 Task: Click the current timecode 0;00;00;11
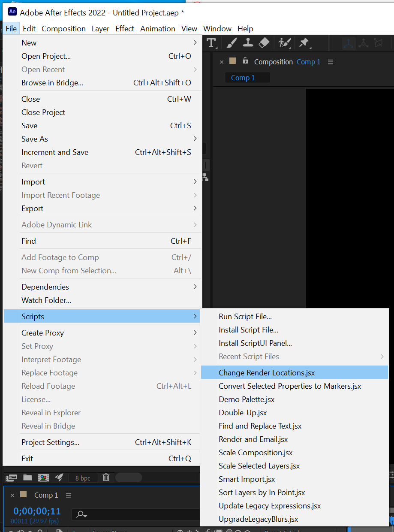tap(37, 511)
